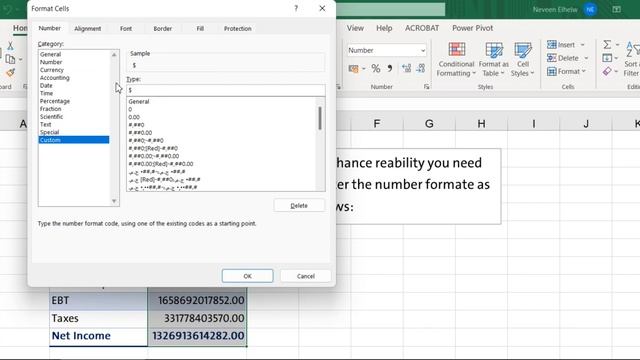
Task: Click the format type list scrollbar thumb
Action: [320, 118]
